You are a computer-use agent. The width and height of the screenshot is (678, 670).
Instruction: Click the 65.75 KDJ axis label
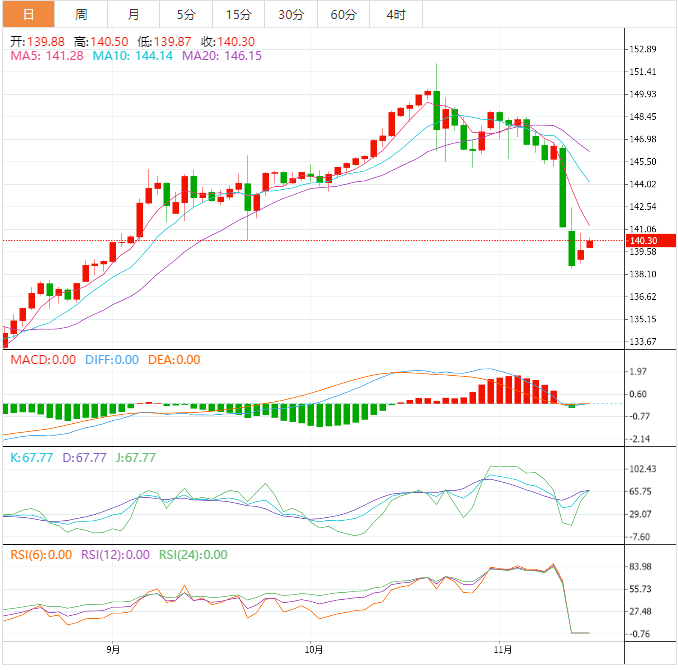coord(640,491)
